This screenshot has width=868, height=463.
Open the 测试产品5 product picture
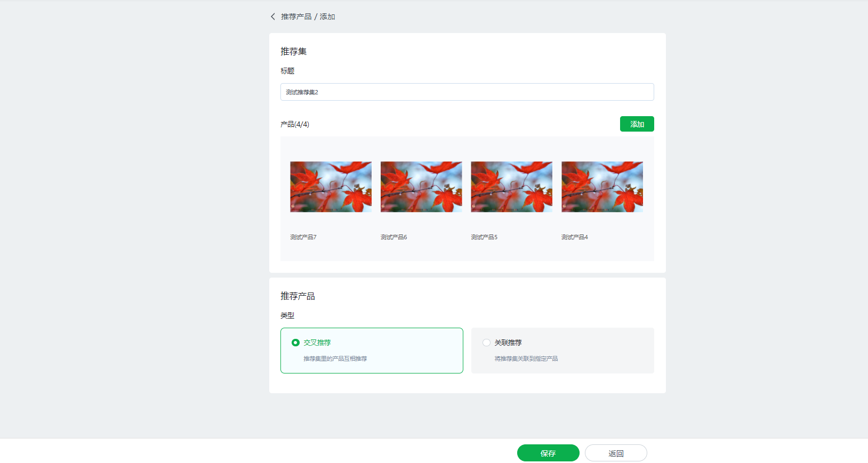point(511,187)
